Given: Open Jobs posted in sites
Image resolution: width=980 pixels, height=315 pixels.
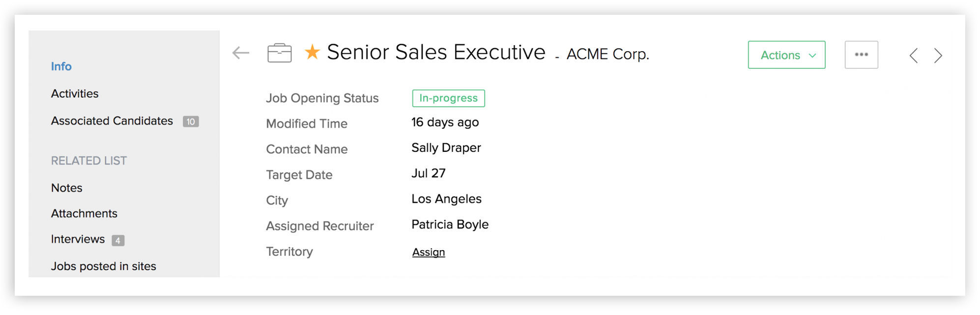Looking at the screenshot, I should 104,266.
